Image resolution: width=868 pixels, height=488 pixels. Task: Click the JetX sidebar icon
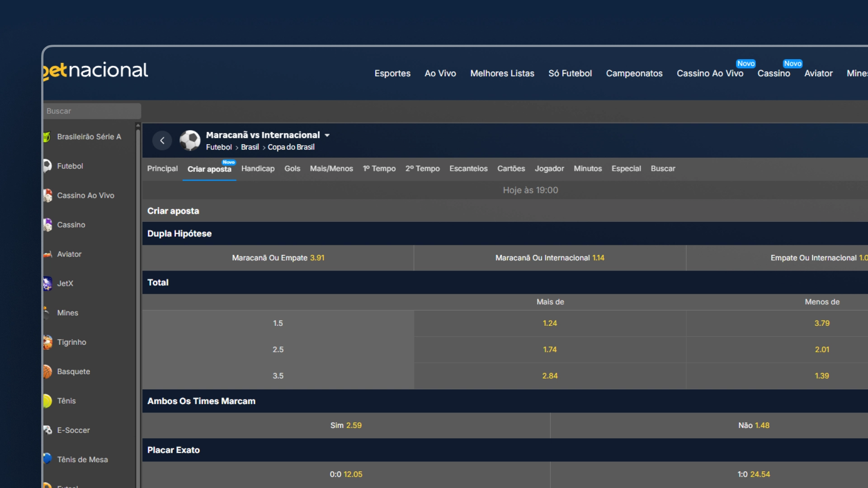(x=47, y=283)
